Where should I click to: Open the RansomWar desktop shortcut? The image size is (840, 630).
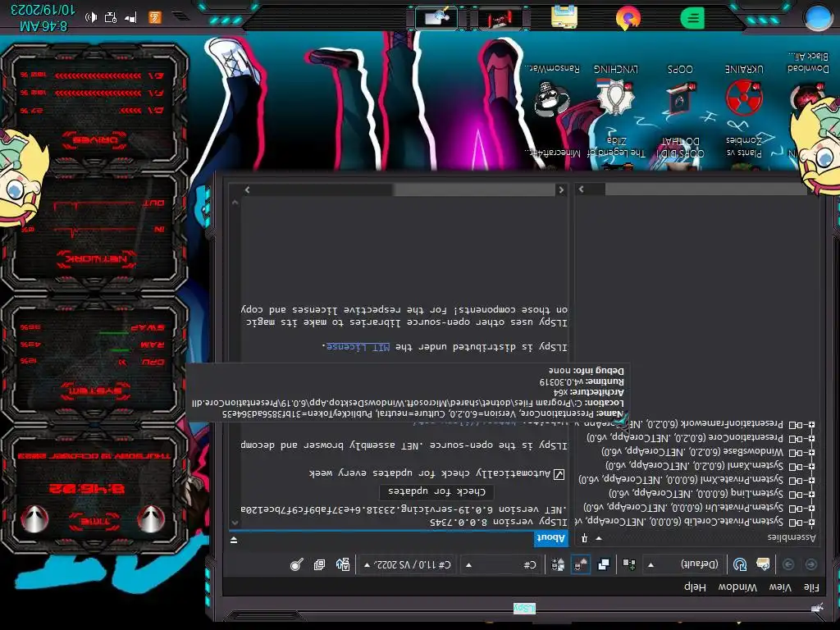552,89
